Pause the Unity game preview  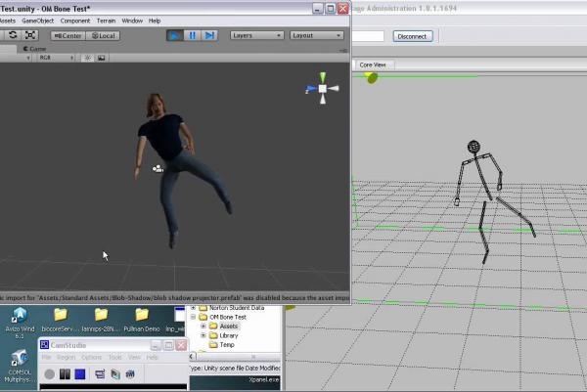[x=192, y=35]
